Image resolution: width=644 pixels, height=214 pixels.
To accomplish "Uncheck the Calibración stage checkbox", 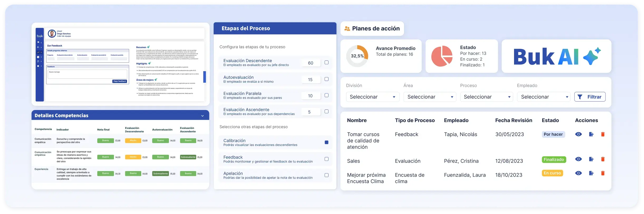I will point(326,142).
